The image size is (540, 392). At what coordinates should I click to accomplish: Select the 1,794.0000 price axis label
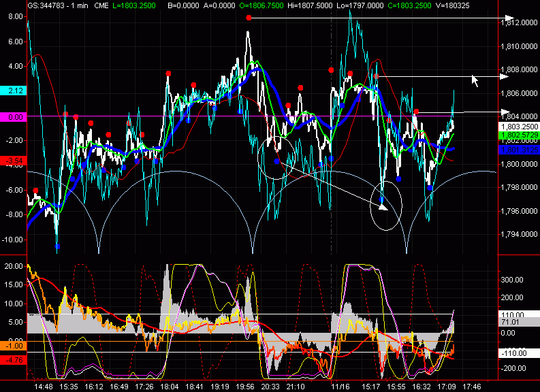[519, 234]
